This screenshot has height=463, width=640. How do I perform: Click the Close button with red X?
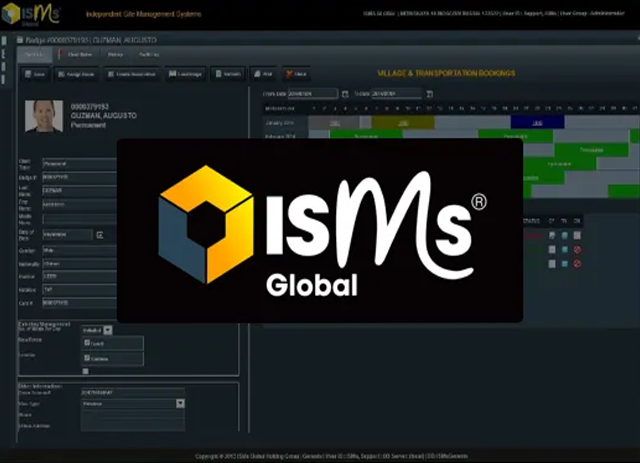(x=296, y=74)
